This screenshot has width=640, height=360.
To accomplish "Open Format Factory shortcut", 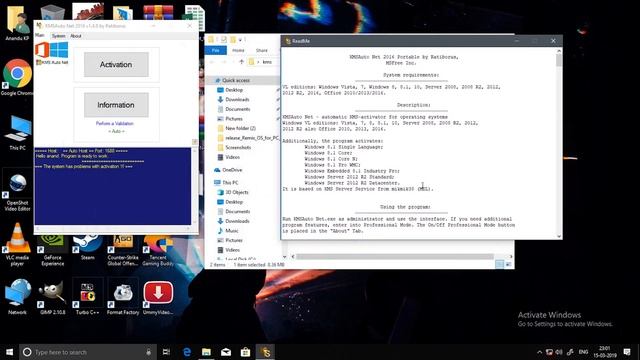I will point(123,297).
